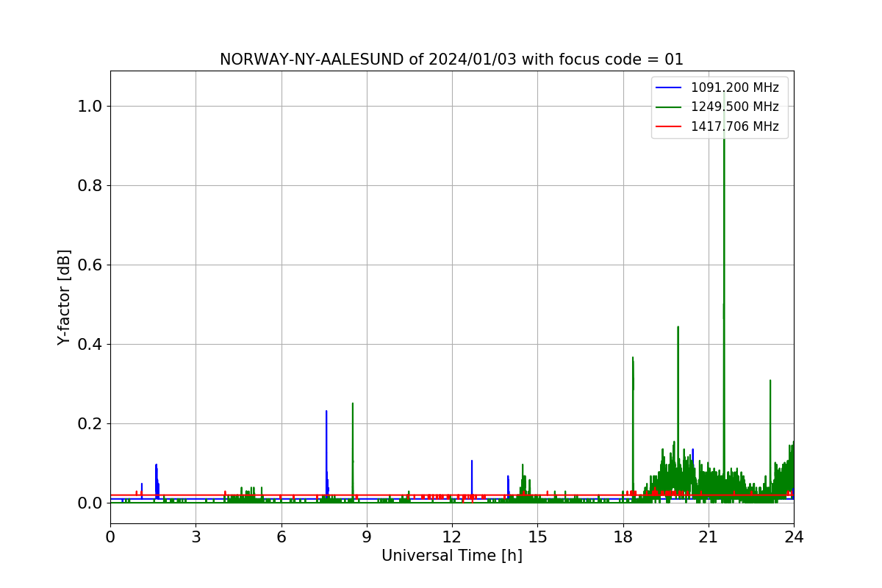Click the y-axis tick label 0.2

(x=90, y=423)
